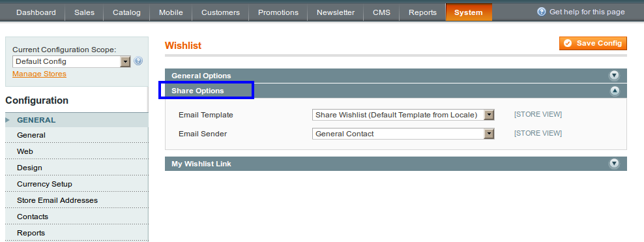The width and height of the screenshot is (644, 242).
Task: Select Web in the Configuration sidebar
Action: click(x=77, y=151)
